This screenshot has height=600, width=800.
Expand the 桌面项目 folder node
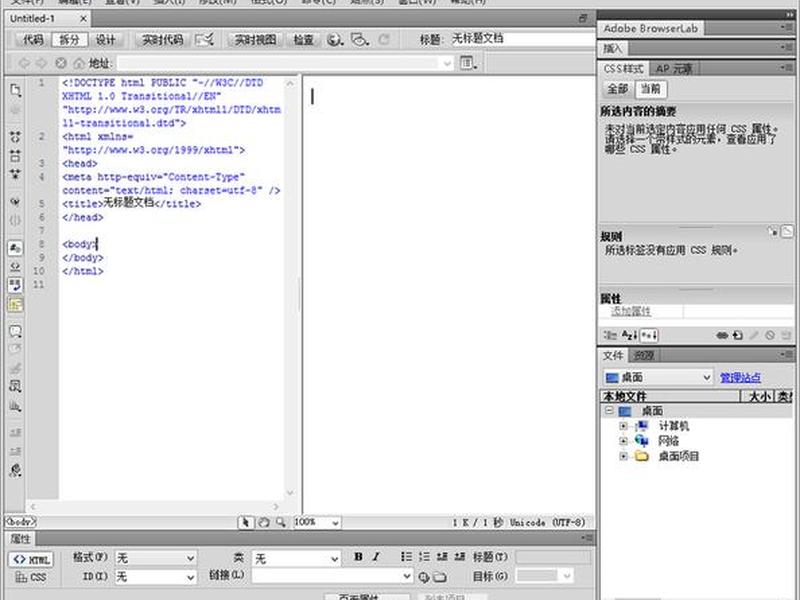pyautogui.click(x=623, y=456)
